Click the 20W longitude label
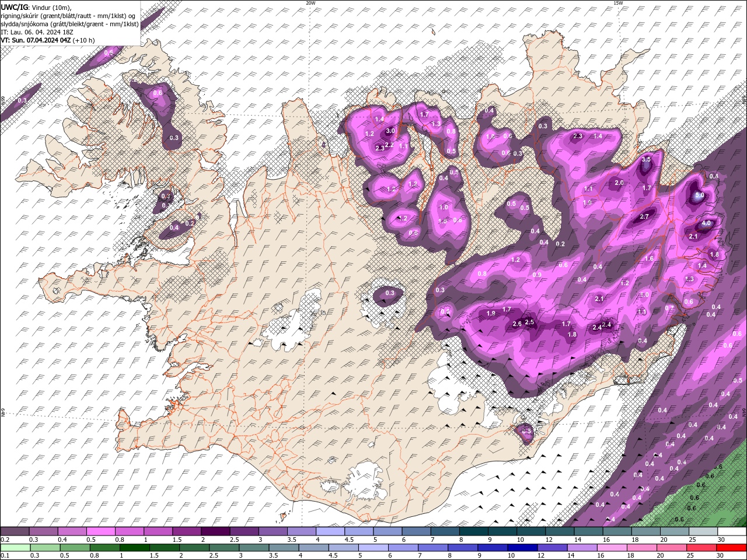Screen dimensions: 747x560 coord(310,3)
